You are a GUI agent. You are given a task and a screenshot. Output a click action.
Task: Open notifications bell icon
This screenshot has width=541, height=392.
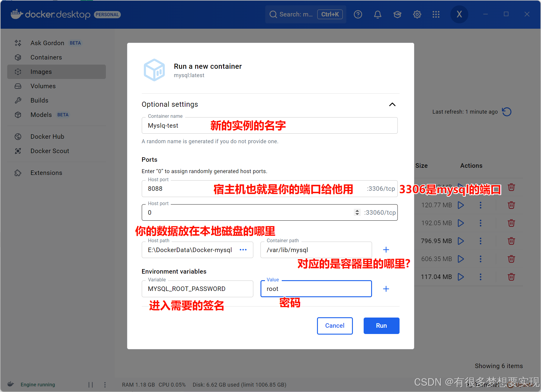(x=378, y=14)
